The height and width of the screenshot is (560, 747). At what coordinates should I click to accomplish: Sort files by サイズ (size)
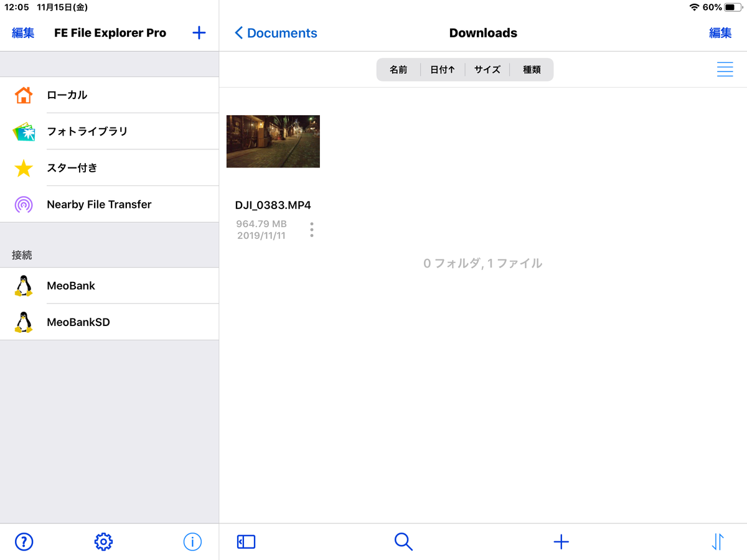[487, 69]
